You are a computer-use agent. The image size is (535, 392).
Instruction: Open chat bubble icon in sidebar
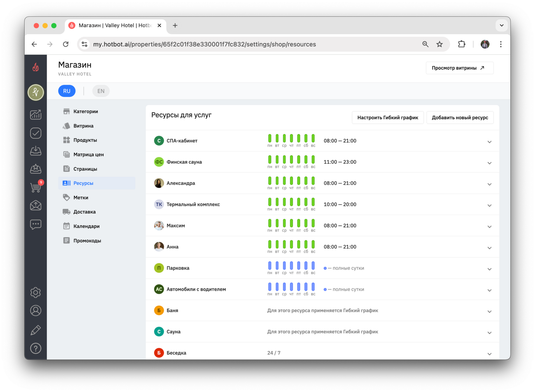[x=36, y=224]
